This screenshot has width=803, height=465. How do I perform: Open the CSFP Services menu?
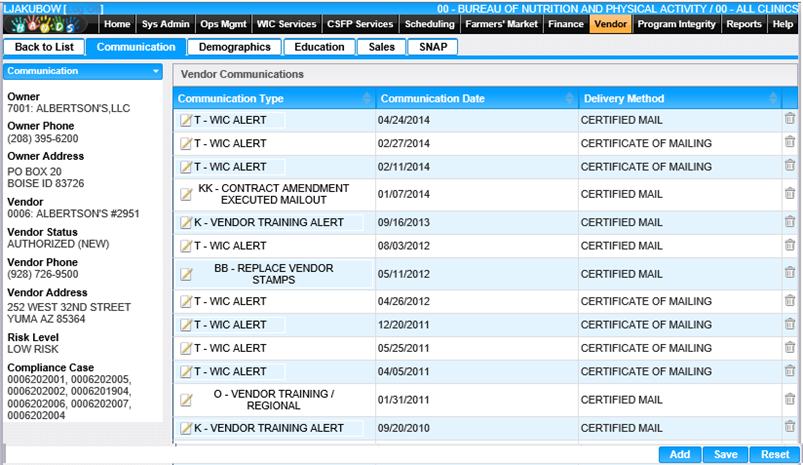tap(360, 24)
